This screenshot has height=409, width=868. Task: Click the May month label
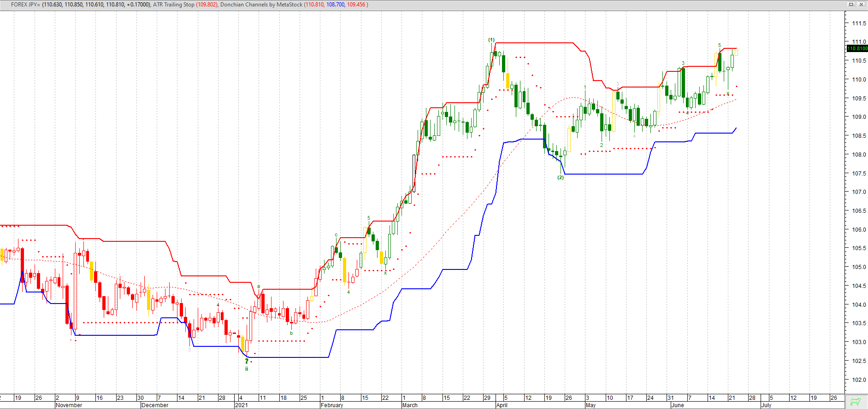[x=590, y=405]
